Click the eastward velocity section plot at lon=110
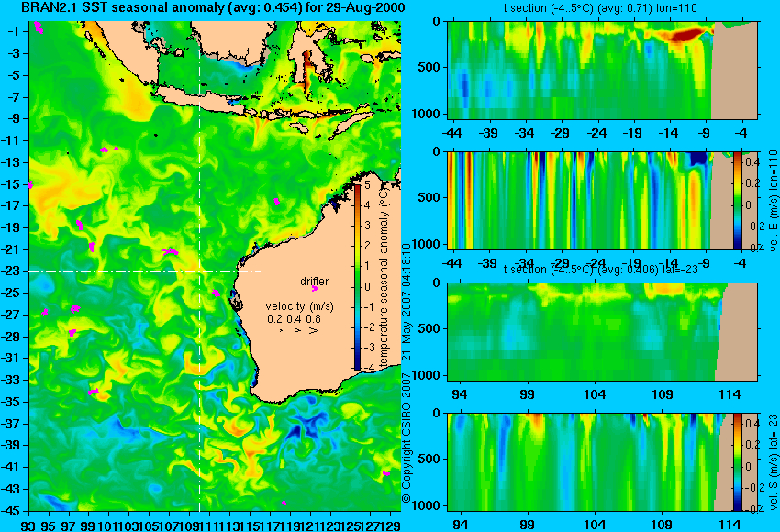Viewport: 780px width, 532px height. pos(602,200)
